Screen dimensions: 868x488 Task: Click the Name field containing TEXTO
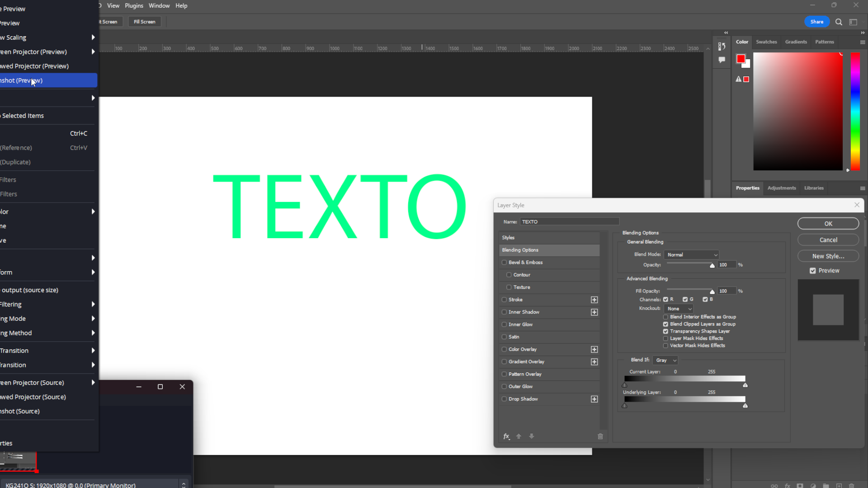coord(569,221)
